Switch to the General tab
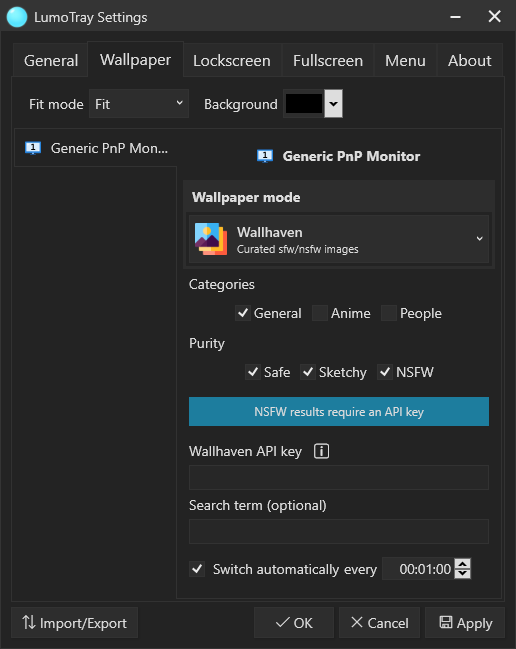516x649 pixels. [51, 60]
